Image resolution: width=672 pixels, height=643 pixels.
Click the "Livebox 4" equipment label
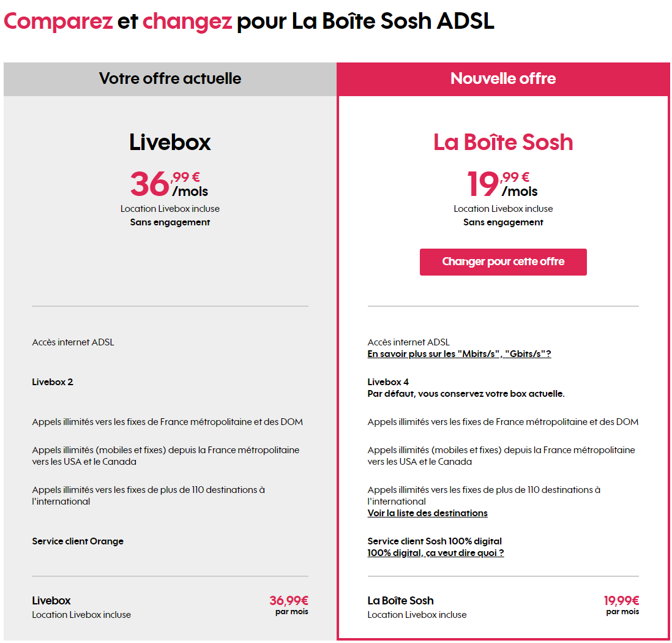pos(388,382)
